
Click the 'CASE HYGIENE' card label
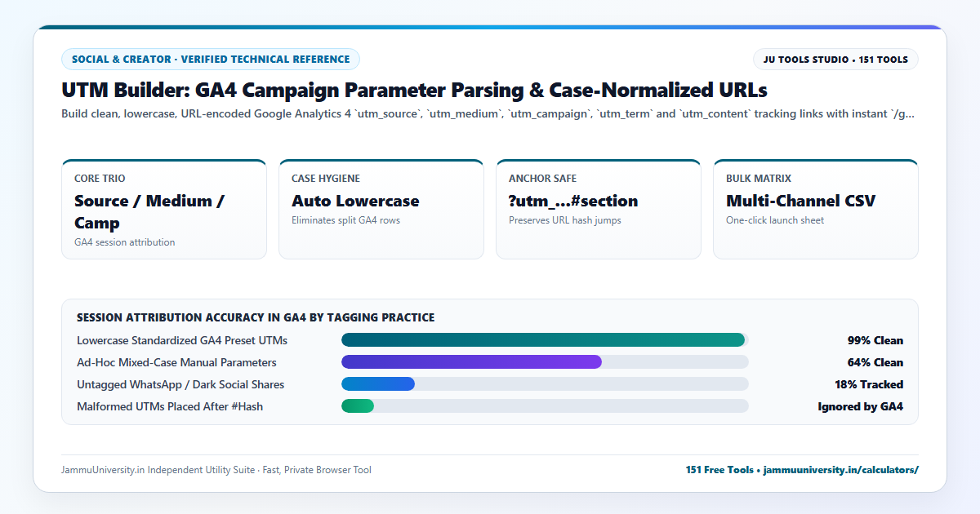pyautogui.click(x=326, y=178)
